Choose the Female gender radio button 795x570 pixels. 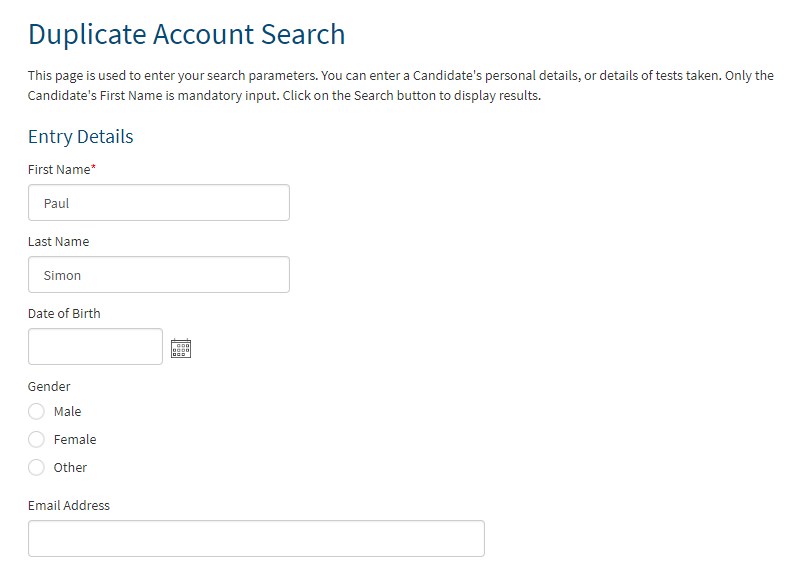click(x=37, y=439)
